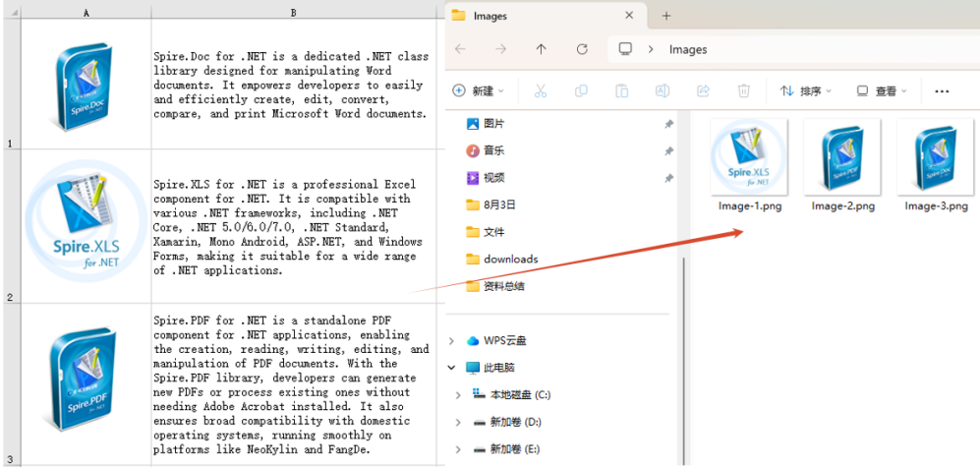Select cell with Spire.Doc for .NET description
The height and width of the screenshot is (467, 980).
[294, 84]
